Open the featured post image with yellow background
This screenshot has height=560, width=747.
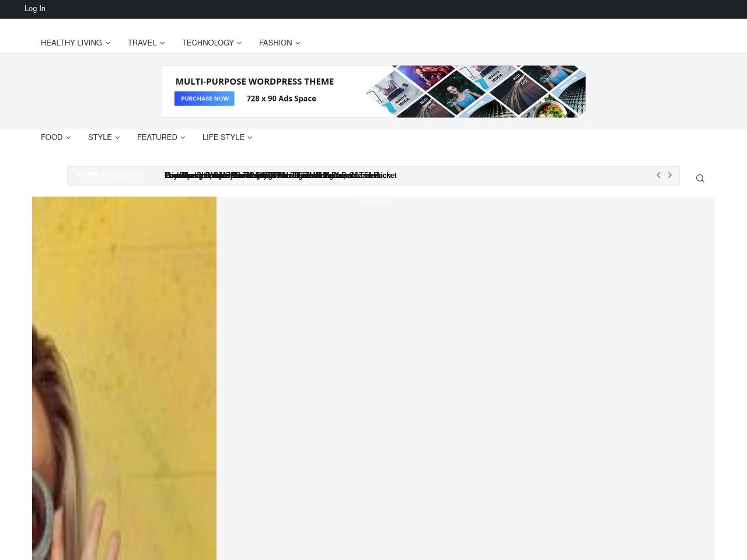[124, 378]
